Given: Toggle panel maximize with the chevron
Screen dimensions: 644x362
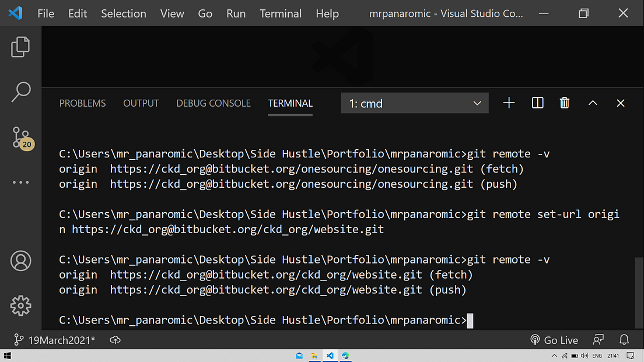Looking at the screenshot, I should (x=592, y=103).
